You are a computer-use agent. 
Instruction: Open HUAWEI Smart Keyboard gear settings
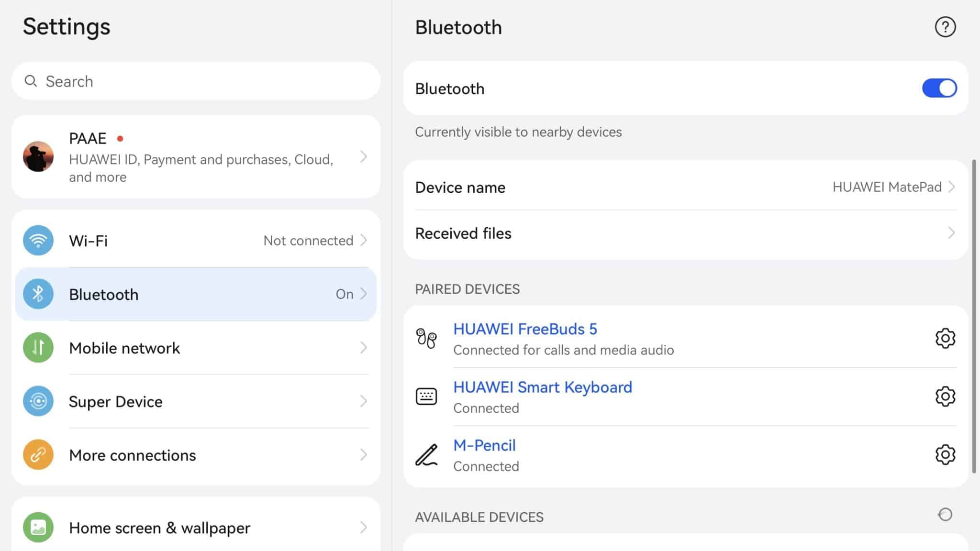(945, 397)
